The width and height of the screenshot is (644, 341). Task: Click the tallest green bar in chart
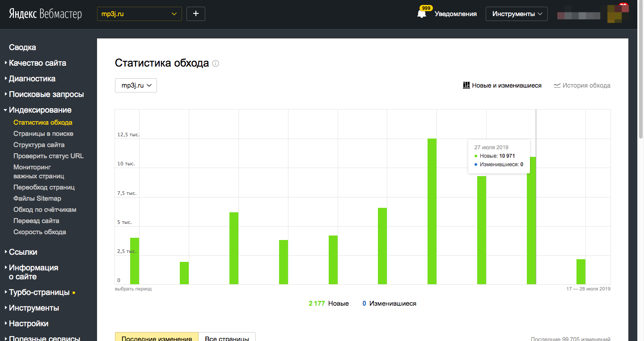[432, 211]
